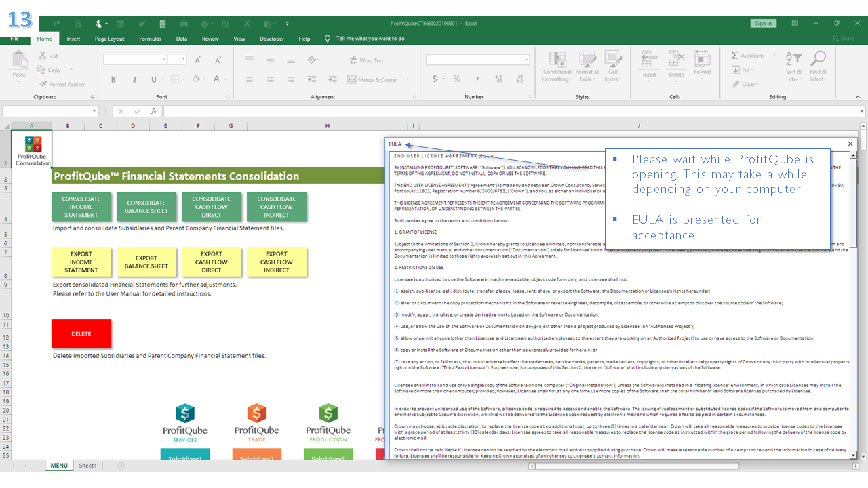Select the Sheet1 worksheet tab
This screenshot has height=488, width=868.
87,466
